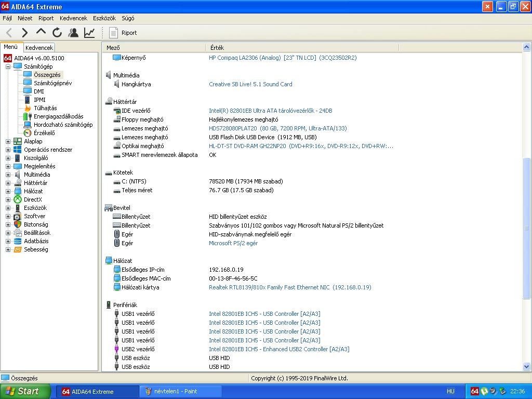Screen dimensions: 532x399
Task: Open the HP Compaq LA2306 monitor link
Action: pos(283,58)
